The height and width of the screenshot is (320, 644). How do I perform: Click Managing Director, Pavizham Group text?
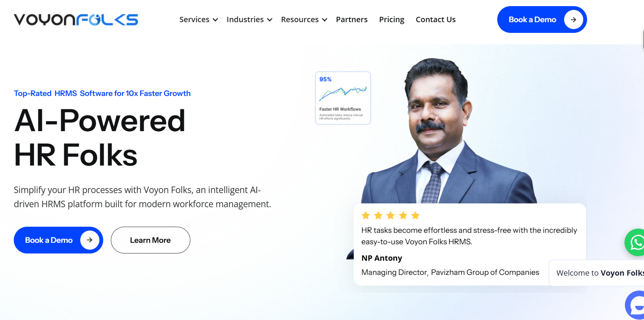[x=450, y=272]
